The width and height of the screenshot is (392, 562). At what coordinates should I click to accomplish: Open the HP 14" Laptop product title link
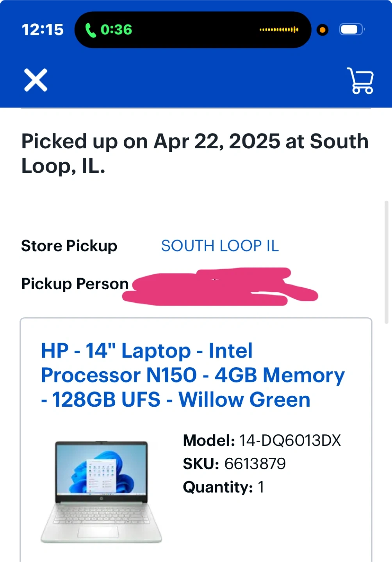[x=193, y=375]
